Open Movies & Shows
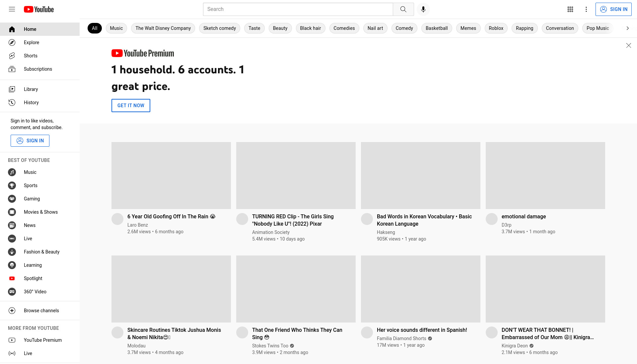 tap(40, 212)
